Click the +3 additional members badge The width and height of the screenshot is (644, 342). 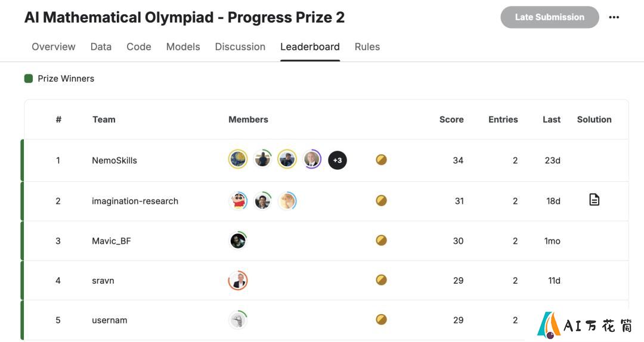[x=337, y=160]
